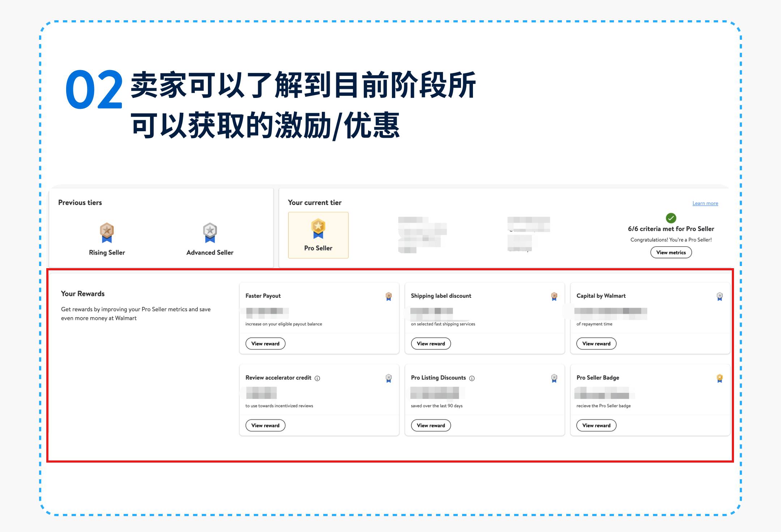The height and width of the screenshot is (532, 781).
Task: Click the info icon beside Review accelerator credit
Action: point(317,378)
